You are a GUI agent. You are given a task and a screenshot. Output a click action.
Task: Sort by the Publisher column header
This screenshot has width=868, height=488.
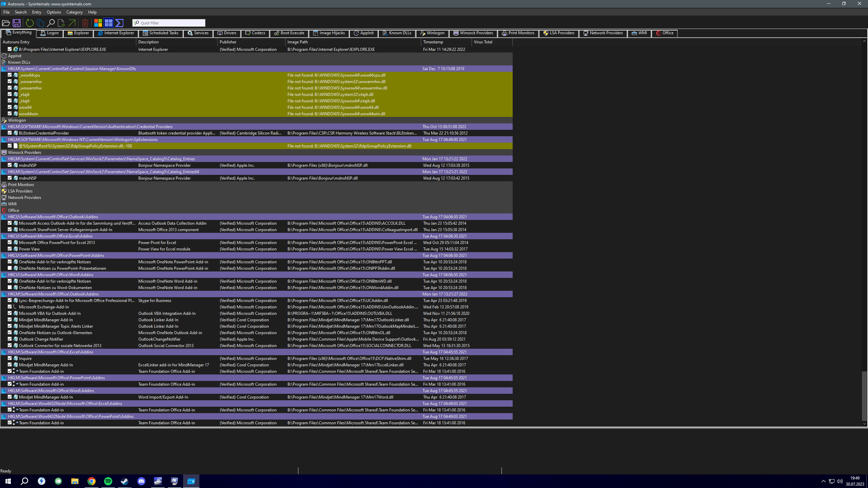coord(228,42)
